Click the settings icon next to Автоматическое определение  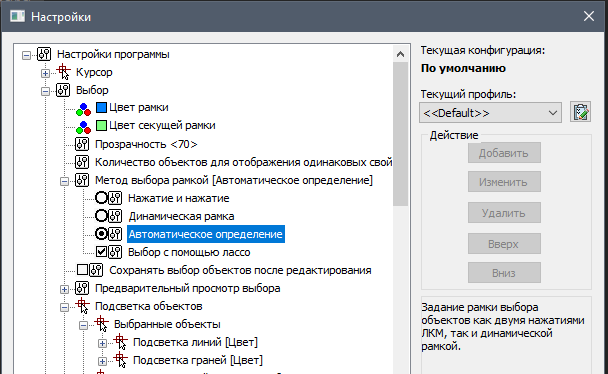click(115, 234)
